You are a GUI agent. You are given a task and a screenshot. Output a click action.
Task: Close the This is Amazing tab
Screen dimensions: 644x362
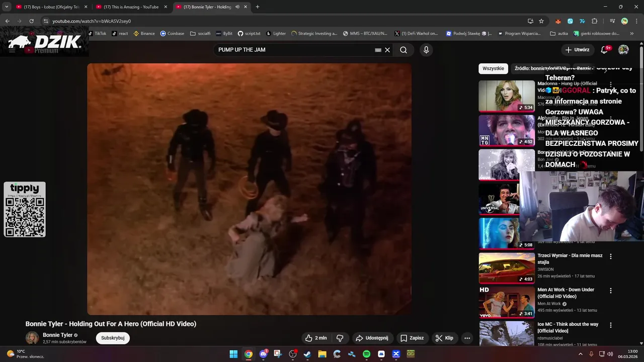[166, 7]
